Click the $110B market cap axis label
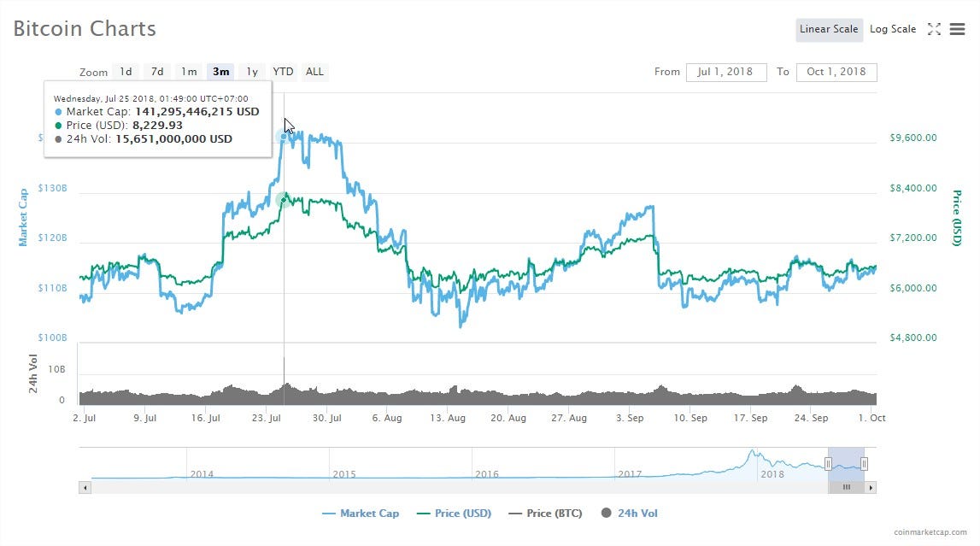This screenshot has width=980, height=546. 52,288
